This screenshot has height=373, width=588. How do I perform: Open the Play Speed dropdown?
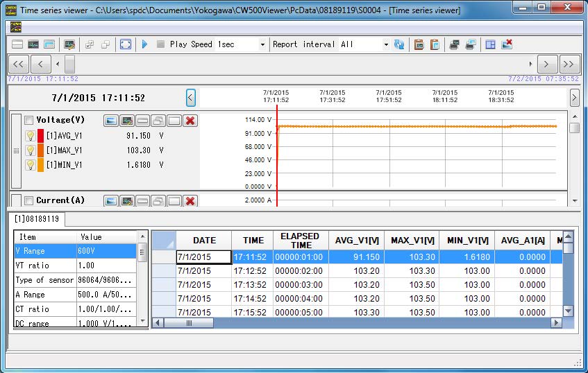coord(262,44)
